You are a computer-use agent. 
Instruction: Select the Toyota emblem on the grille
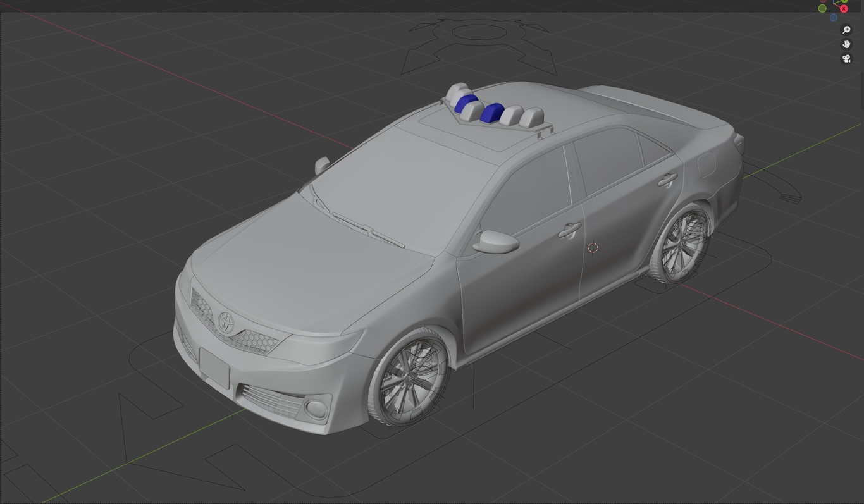tap(226, 323)
